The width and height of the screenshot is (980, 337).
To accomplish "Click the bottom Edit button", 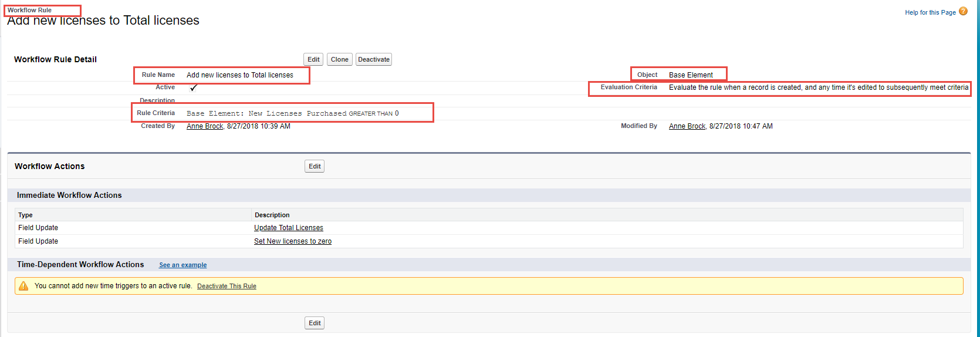I will (x=315, y=323).
